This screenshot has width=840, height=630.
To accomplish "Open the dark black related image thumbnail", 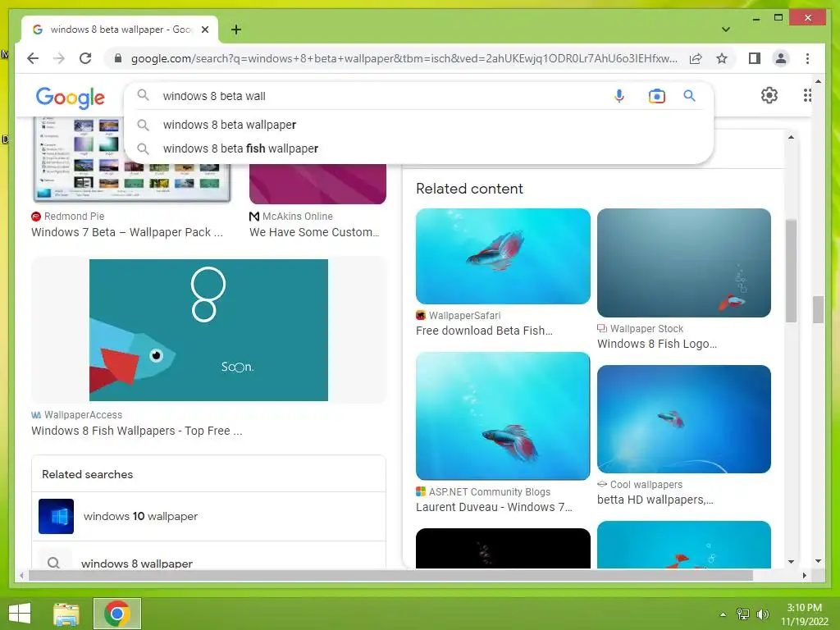I will 503,548.
